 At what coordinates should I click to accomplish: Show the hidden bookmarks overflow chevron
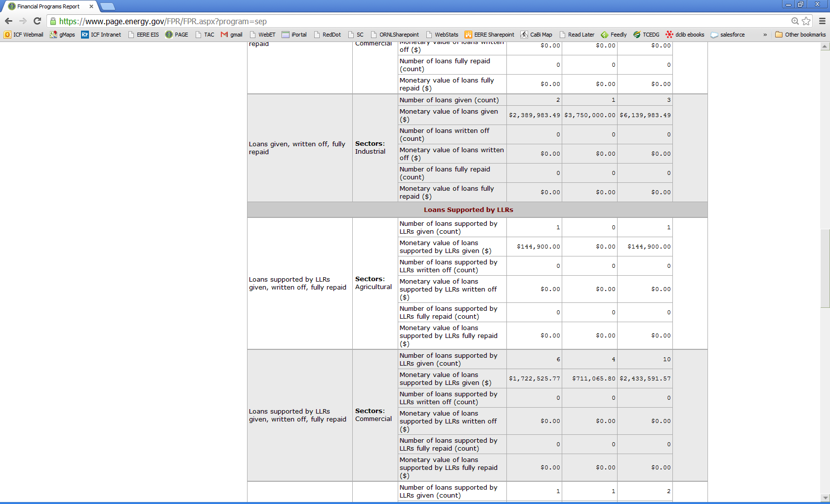(765, 35)
